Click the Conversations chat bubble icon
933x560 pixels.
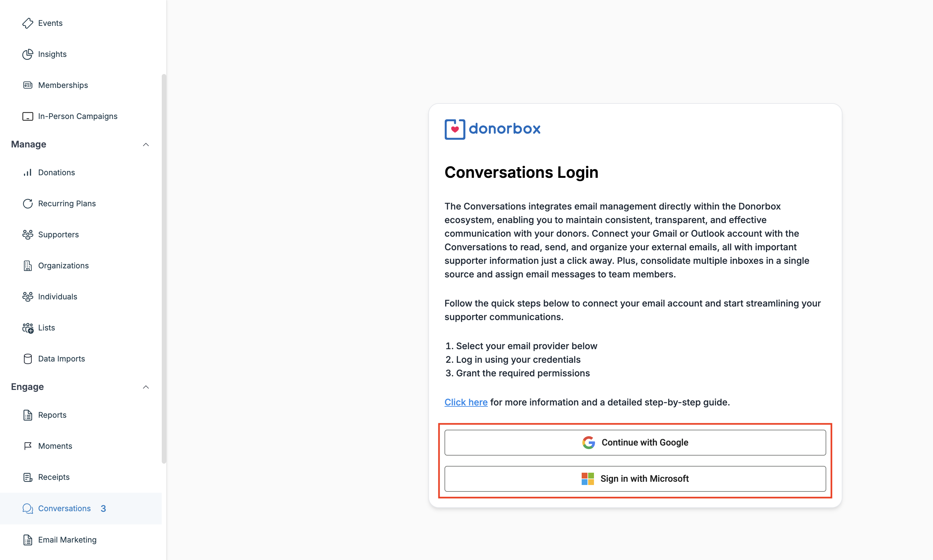(27, 509)
